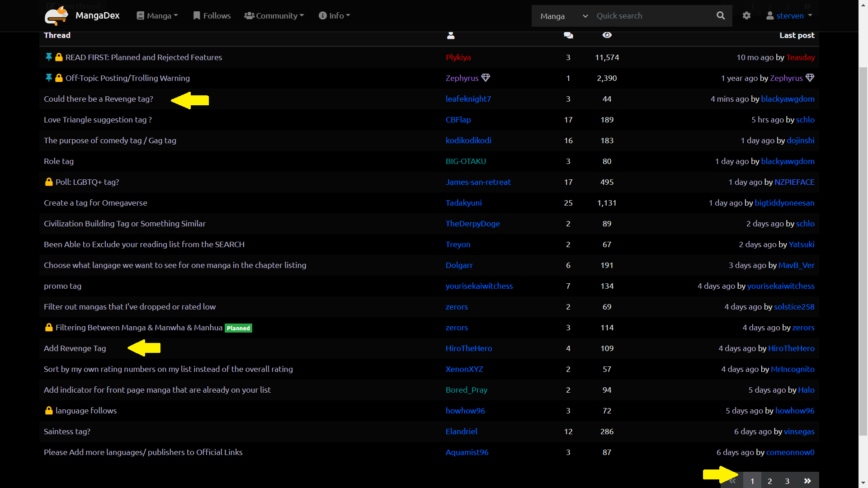This screenshot has height=488, width=868.
Task: Click pin icon on Off-Topic Posting thread
Action: (49, 78)
